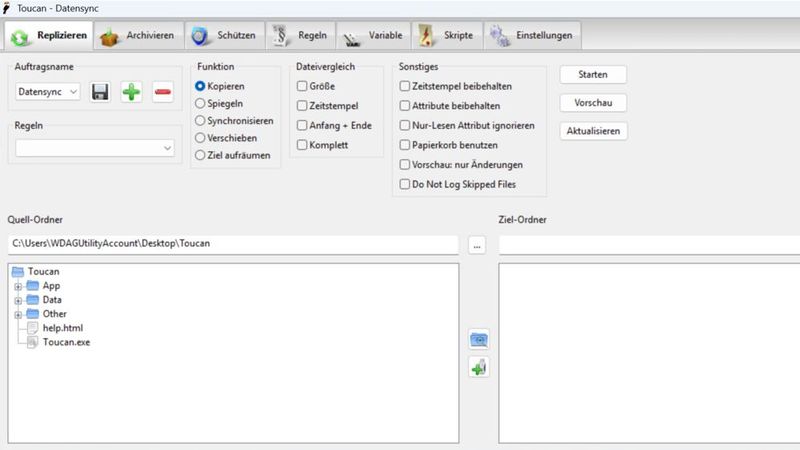Click the Quell-Ordner path field
This screenshot has width=800, height=450.
coord(233,244)
